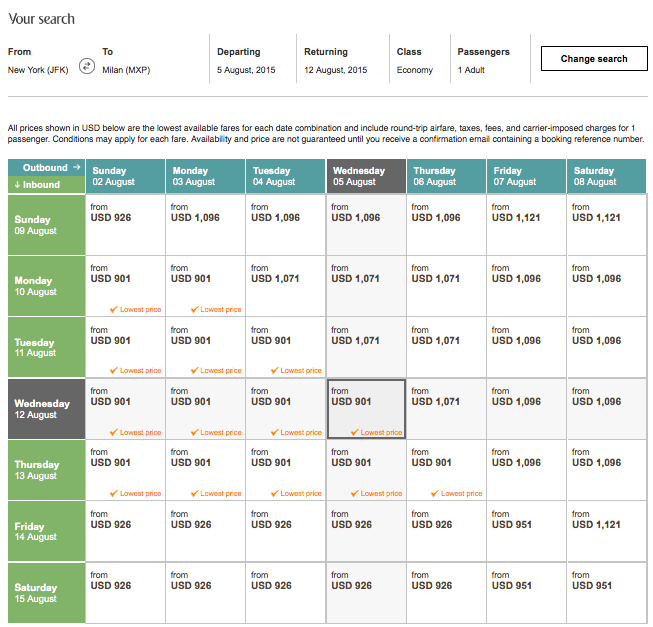Choose USD 901 fare for 02 August to 12 August

pyautogui.click(x=125, y=409)
